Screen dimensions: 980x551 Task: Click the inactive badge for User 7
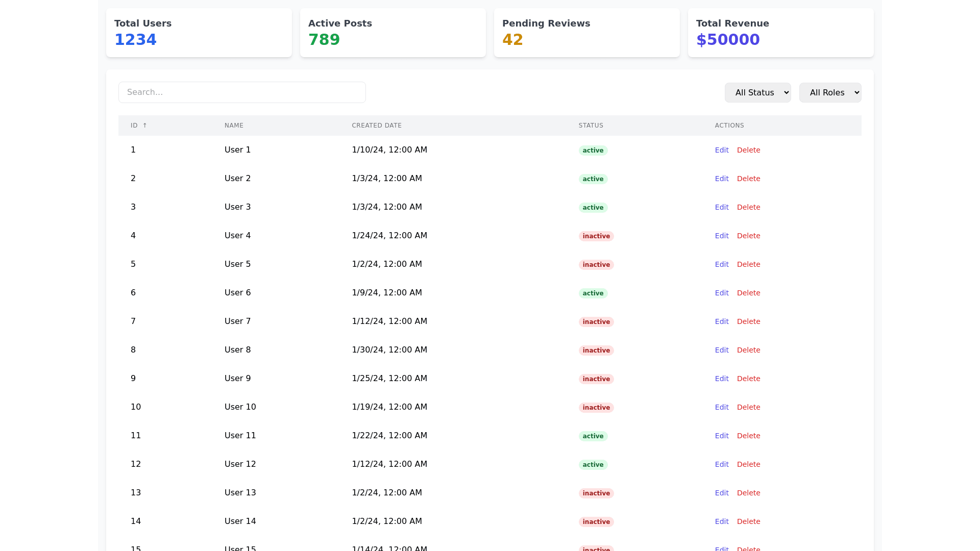[596, 322]
